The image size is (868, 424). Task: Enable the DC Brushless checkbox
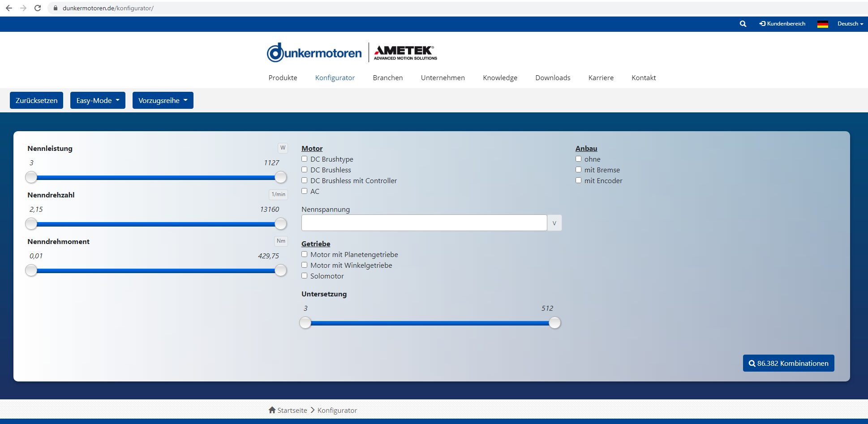pos(305,170)
